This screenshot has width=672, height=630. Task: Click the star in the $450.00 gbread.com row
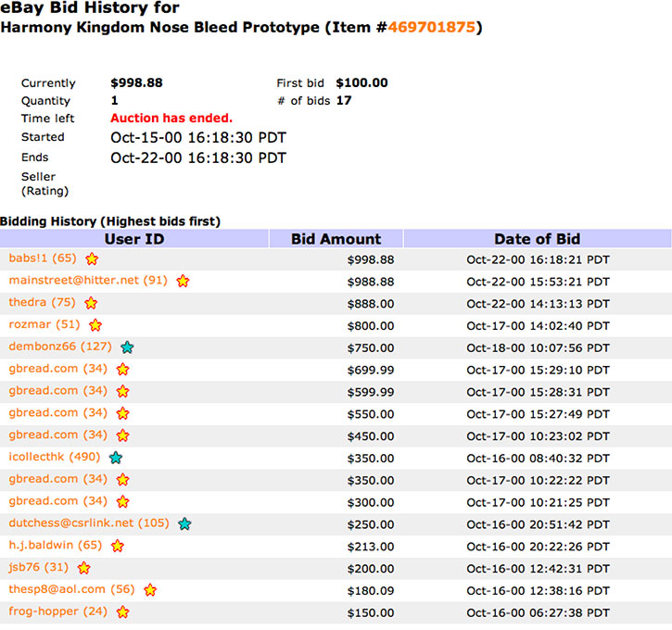(123, 435)
